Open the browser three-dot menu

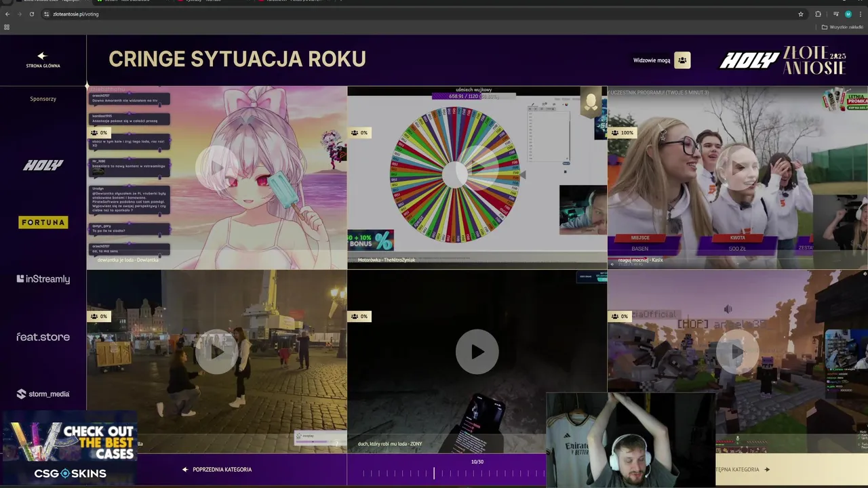point(861,14)
